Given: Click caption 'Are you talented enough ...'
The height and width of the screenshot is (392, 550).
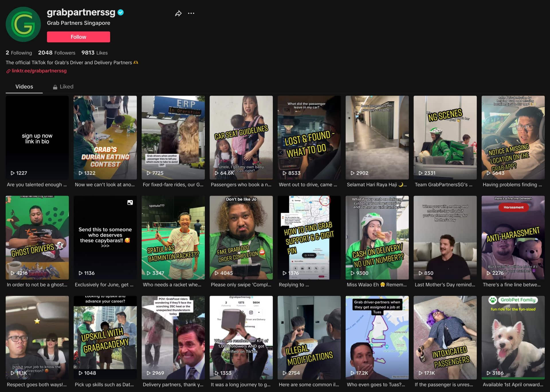Looking at the screenshot, I should point(37,185).
